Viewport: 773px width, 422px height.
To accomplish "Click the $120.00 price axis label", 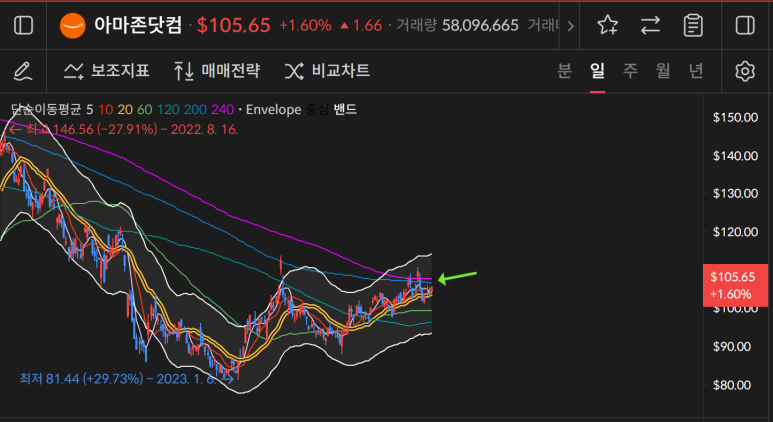I will [x=735, y=232].
